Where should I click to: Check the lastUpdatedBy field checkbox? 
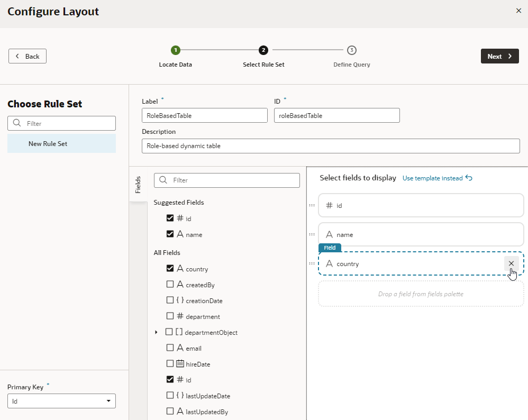coord(170,411)
